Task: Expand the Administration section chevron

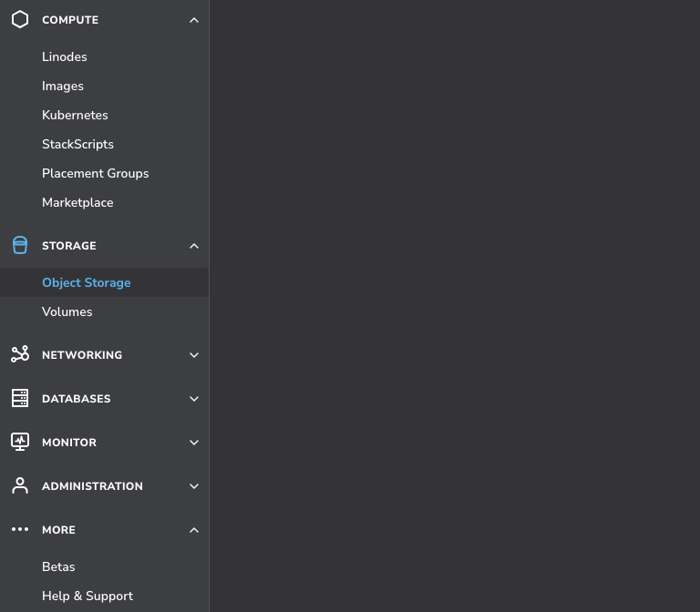Action: (x=193, y=486)
